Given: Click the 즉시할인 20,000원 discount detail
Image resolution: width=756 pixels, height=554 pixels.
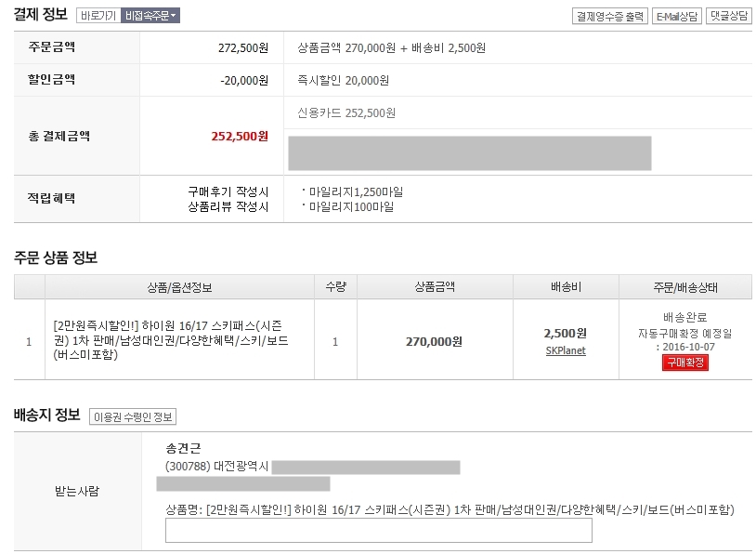Looking at the screenshot, I should point(344,81).
